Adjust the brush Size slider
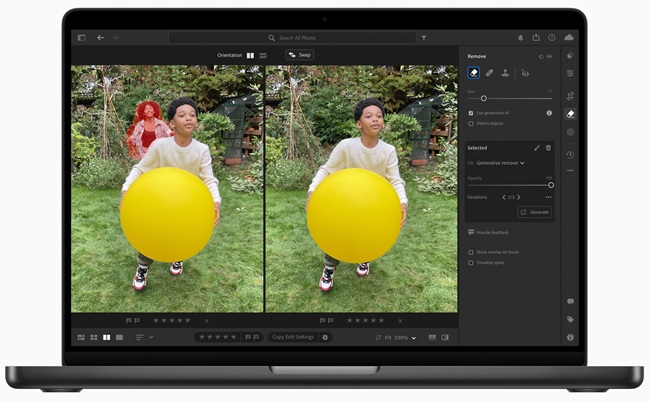The image size is (650, 402). 484,98
